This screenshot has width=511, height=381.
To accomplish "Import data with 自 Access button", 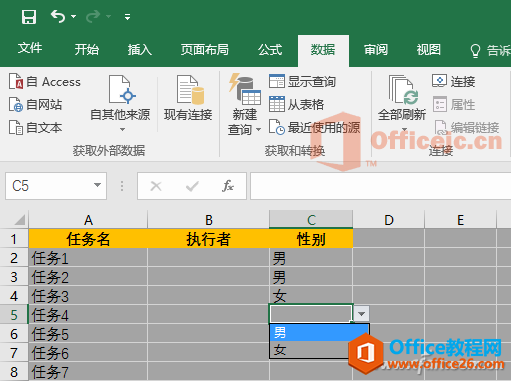I will tap(45, 81).
